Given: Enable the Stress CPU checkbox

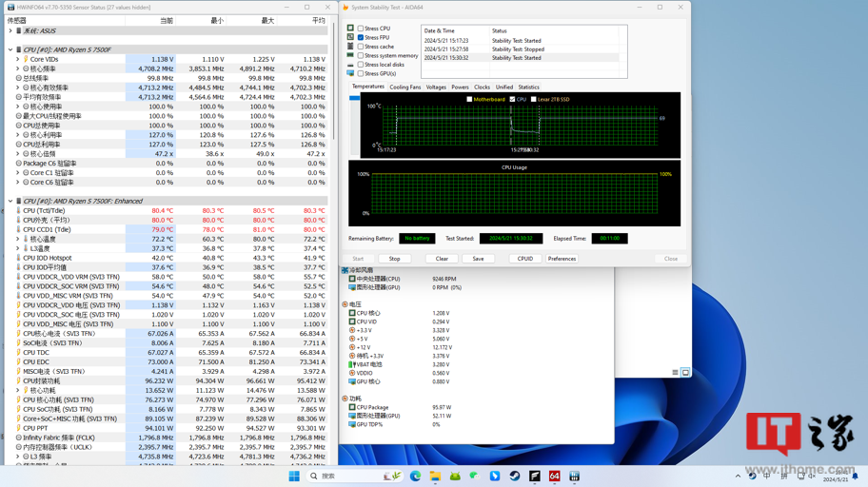Looking at the screenshot, I should click(x=360, y=29).
